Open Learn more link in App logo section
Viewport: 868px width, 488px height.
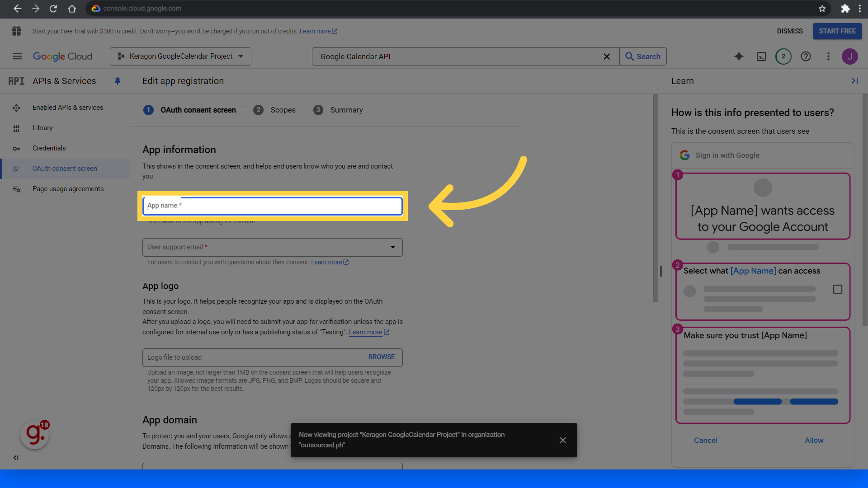point(369,332)
